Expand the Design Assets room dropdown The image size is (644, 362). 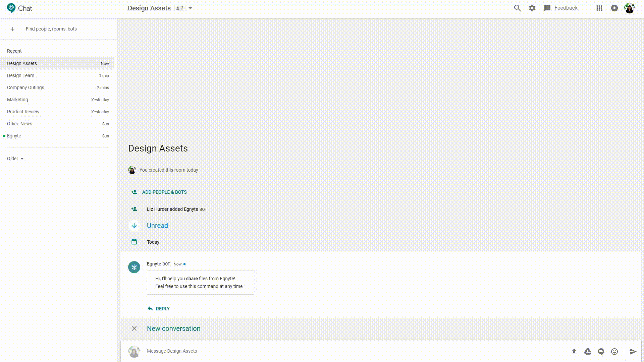(190, 8)
